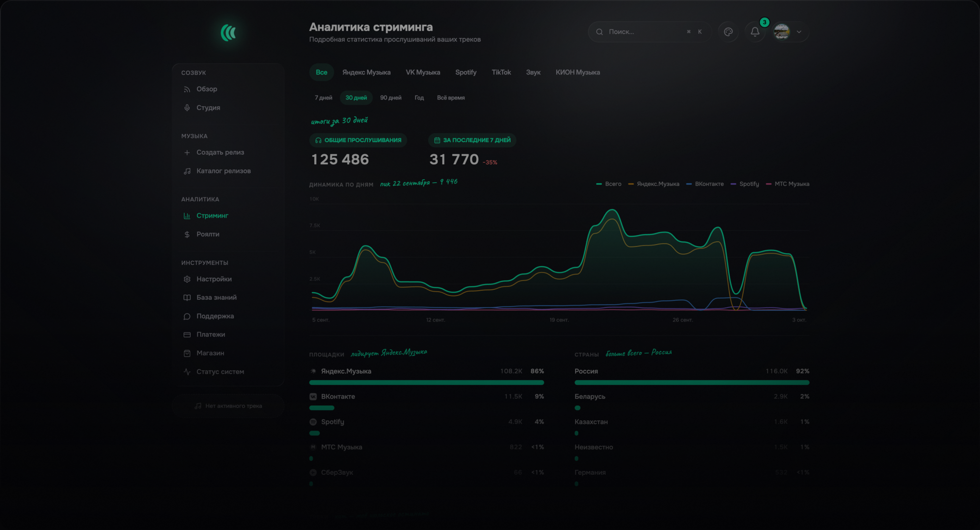Open Каталог релизов in sidebar

(228, 171)
